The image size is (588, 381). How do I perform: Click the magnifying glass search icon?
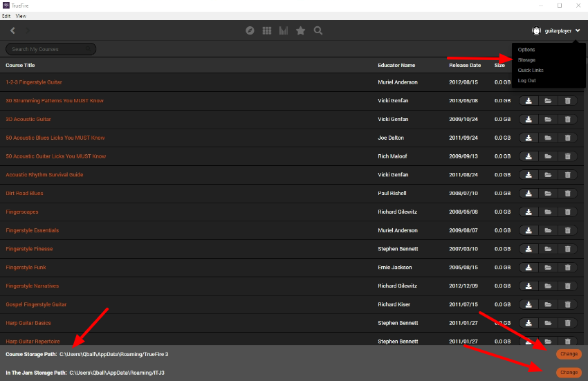coord(318,30)
